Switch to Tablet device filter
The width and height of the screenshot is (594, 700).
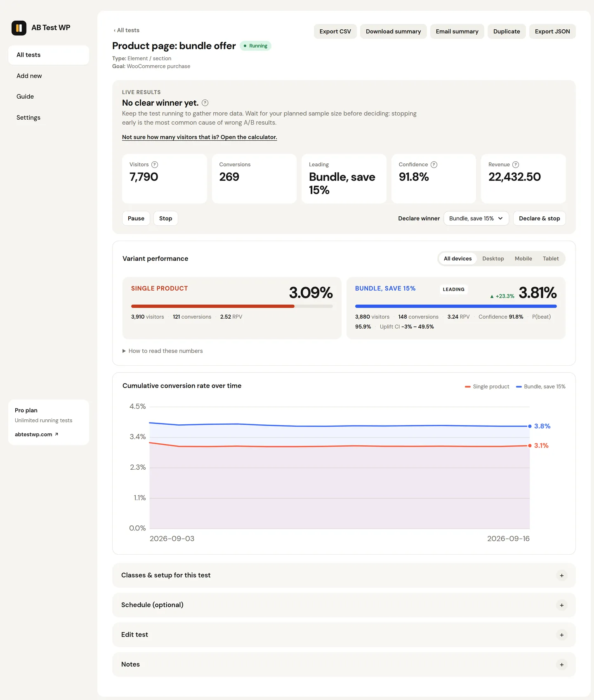click(x=551, y=259)
